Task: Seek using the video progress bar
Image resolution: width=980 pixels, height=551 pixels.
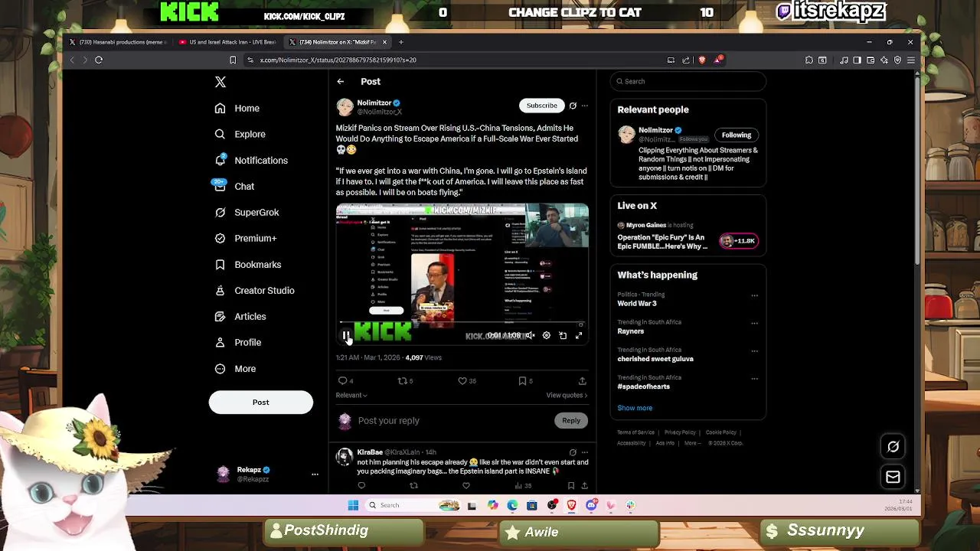Action: coord(462,323)
